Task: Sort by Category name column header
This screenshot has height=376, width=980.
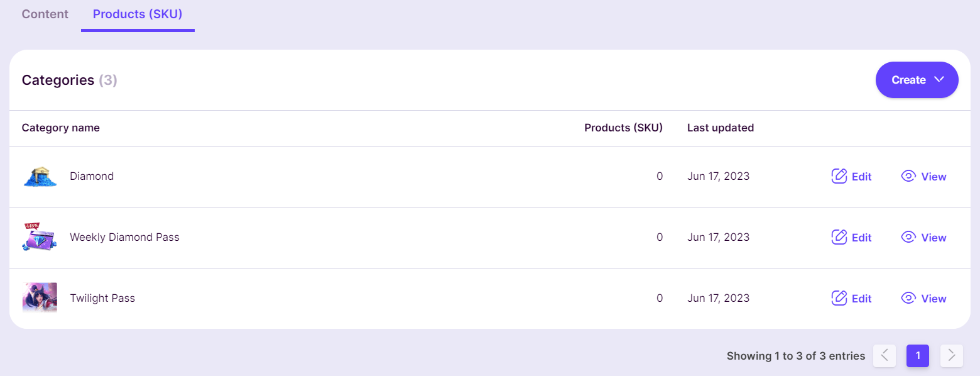Action: click(x=61, y=128)
